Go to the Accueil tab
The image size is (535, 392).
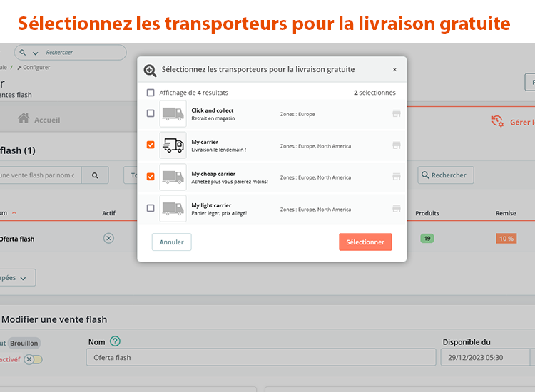[x=39, y=119]
